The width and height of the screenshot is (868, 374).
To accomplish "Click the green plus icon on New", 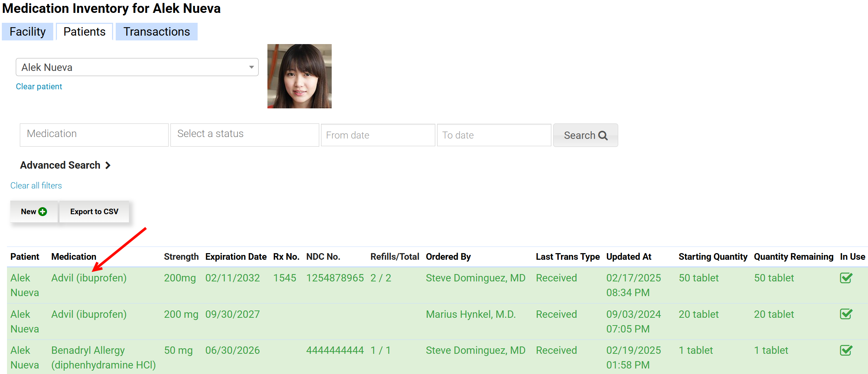I will (x=43, y=212).
